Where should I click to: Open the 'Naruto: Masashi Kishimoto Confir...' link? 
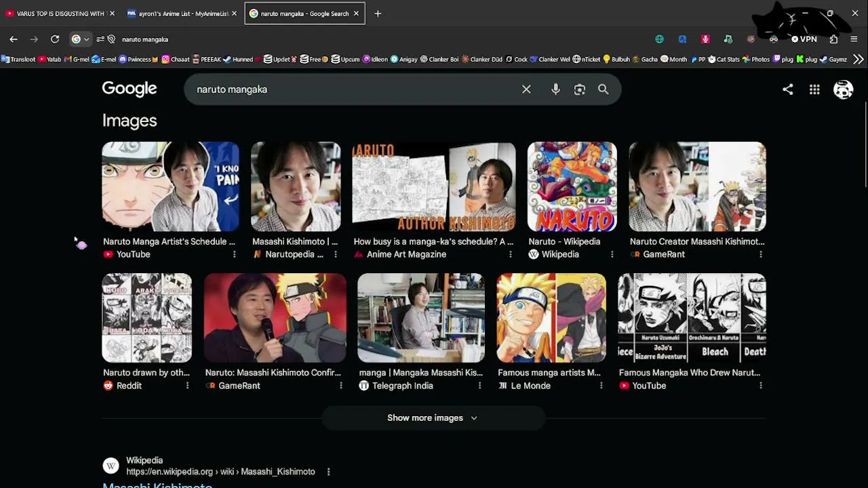[273, 373]
